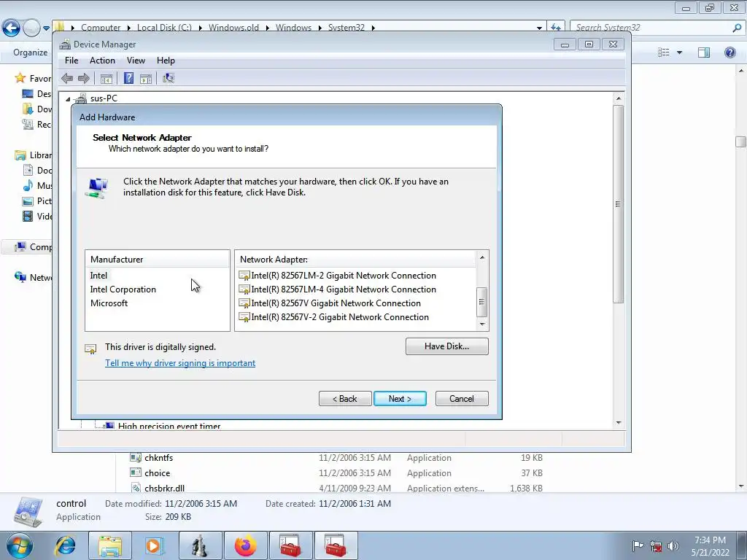Click the scan for hardware changes icon

click(x=169, y=78)
